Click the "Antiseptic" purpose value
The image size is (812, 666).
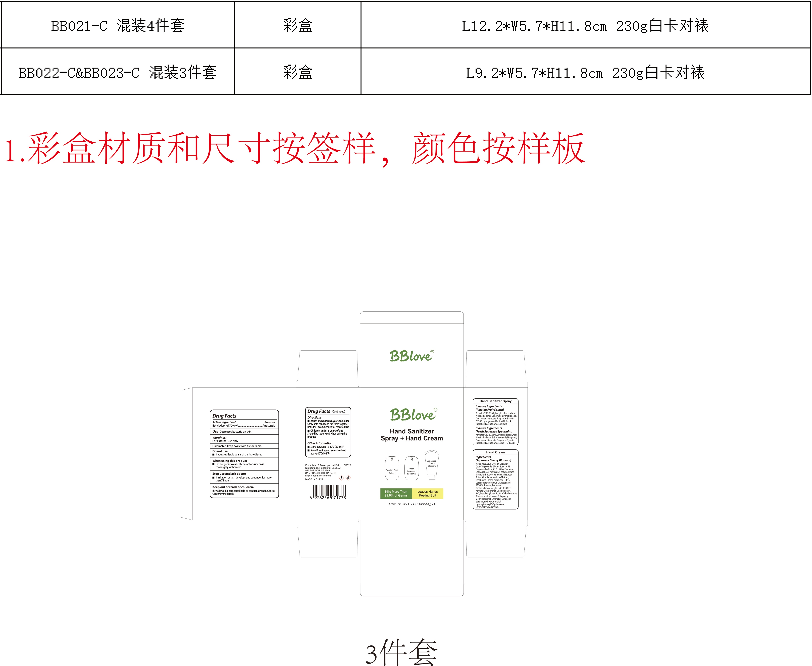269,425
